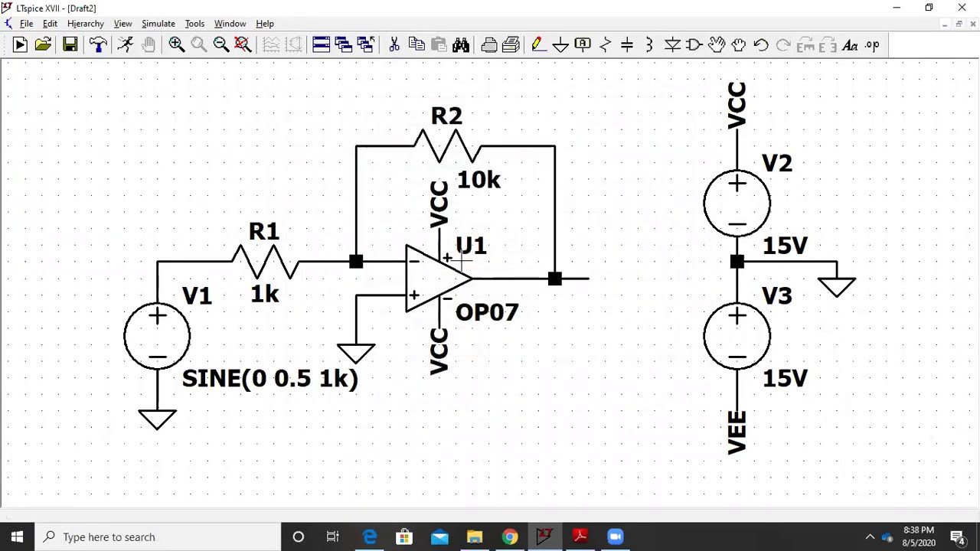Click the R1 resistor label
This screenshot has height=551, width=980.
tap(264, 232)
